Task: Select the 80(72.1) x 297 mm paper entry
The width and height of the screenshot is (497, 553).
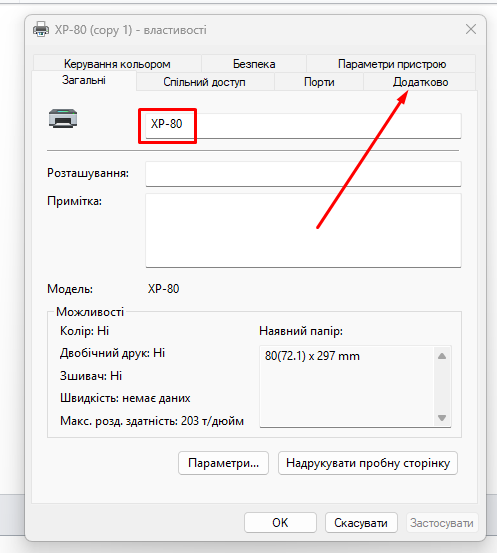Action: [x=312, y=356]
